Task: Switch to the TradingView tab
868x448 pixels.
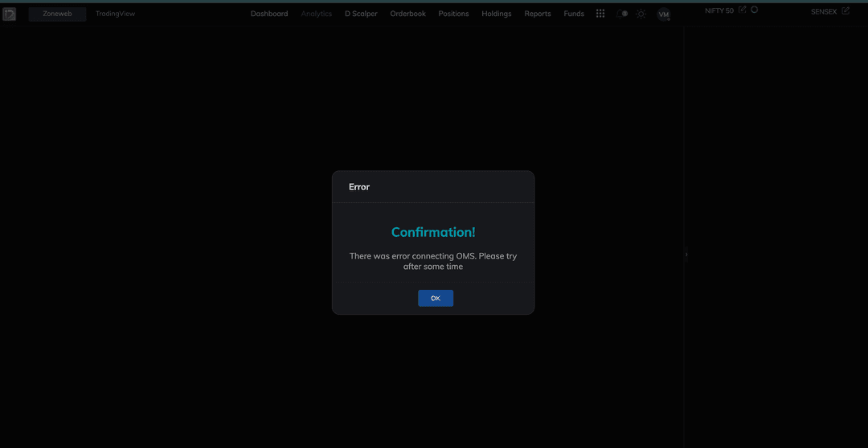Action: click(115, 14)
